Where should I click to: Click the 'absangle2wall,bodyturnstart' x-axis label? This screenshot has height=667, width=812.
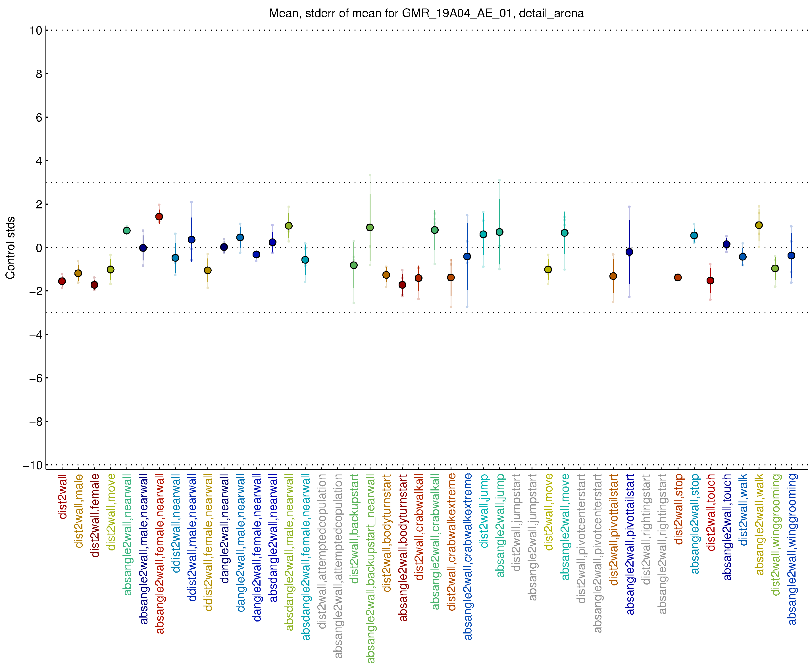click(402, 548)
